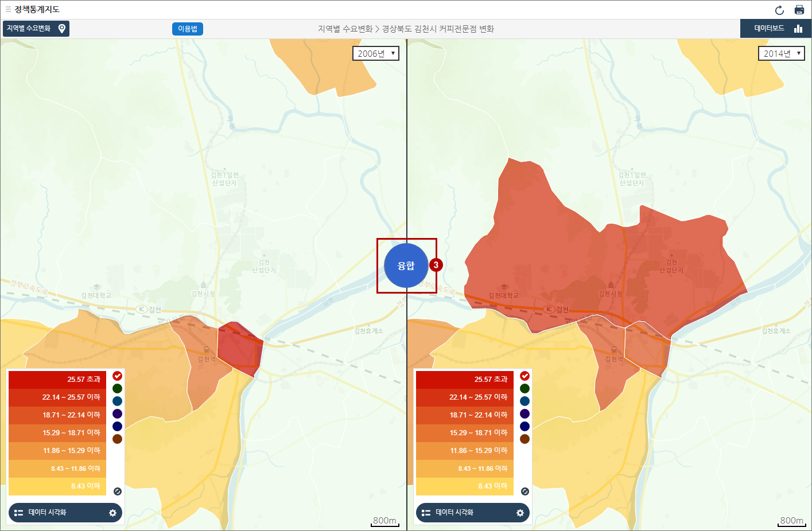The image size is (812, 531).
Task: Click the 김천시청 label on the 2006 map
Action: (x=203, y=294)
